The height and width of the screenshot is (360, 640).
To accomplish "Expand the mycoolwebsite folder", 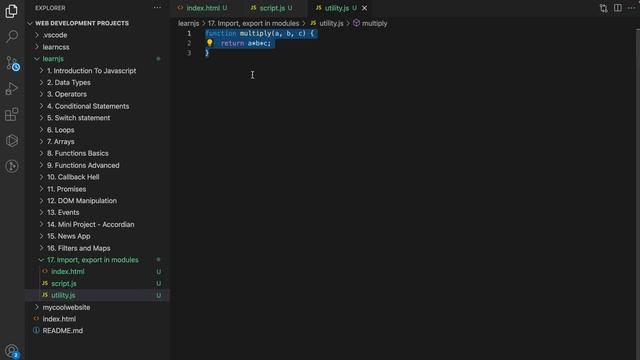I will pos(66,307).
